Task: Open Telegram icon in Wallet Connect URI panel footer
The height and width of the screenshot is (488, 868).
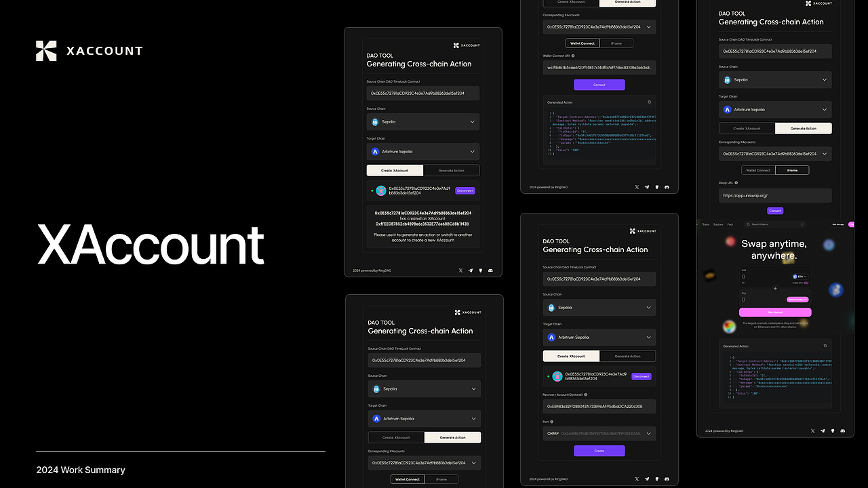Action: (647, 186)
